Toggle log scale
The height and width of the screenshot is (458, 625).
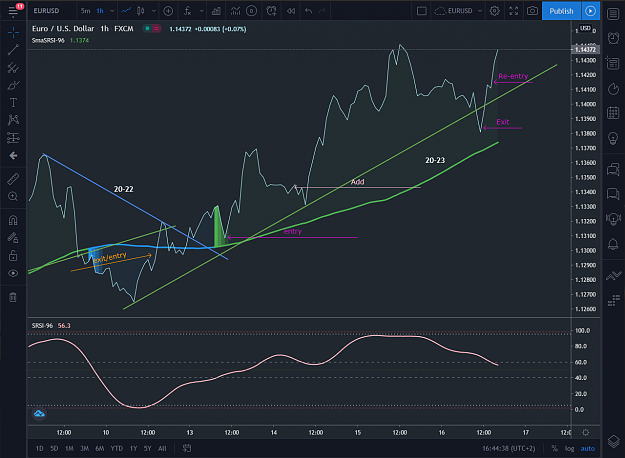[569, 448]
